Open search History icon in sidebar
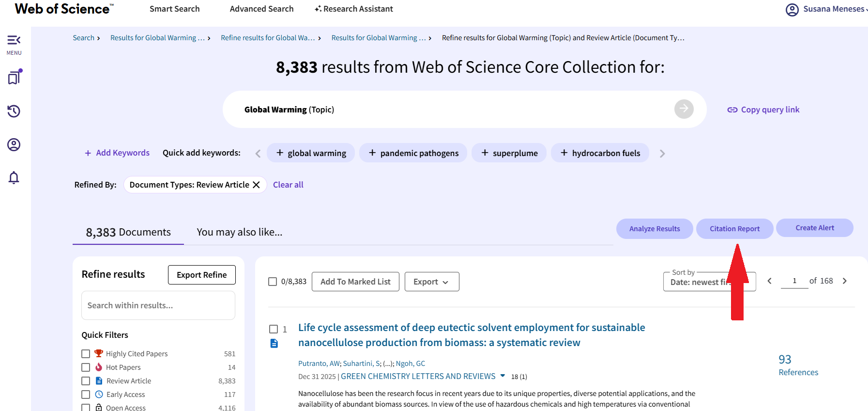 [14, 111]
